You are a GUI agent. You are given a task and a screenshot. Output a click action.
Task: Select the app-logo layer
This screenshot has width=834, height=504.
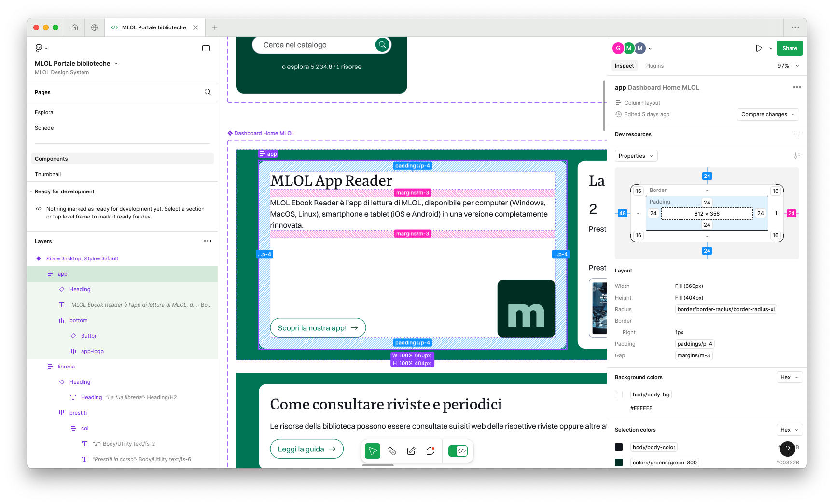tap(92, 351)
